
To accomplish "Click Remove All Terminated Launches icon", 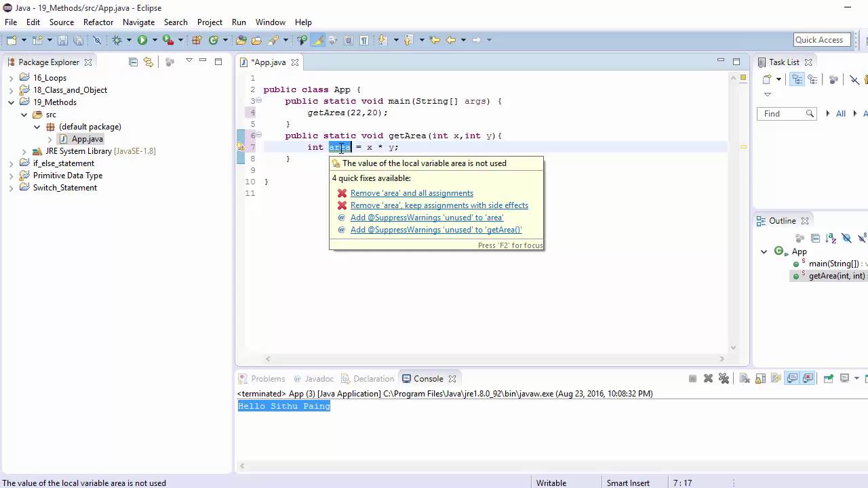I will [x=724, y=379].
